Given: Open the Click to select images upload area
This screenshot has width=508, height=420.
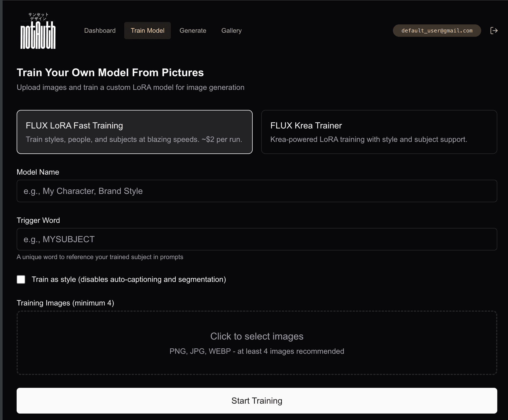Looking at the screenshot, I should (x=257, y=343).
